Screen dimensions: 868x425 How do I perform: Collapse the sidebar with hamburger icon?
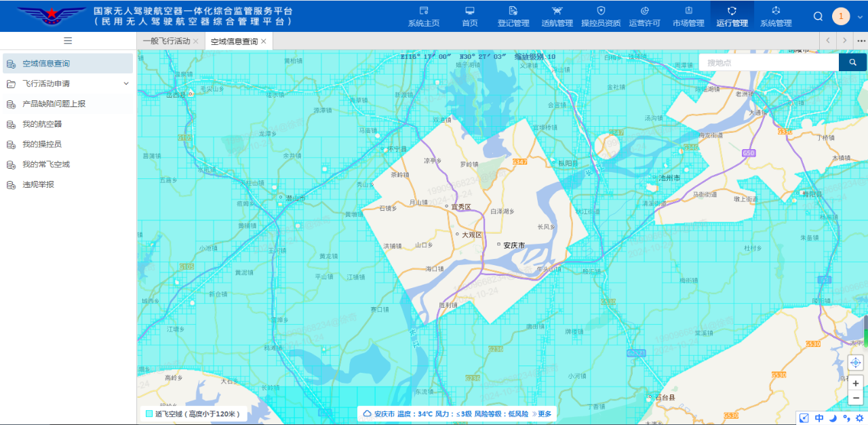68,41
